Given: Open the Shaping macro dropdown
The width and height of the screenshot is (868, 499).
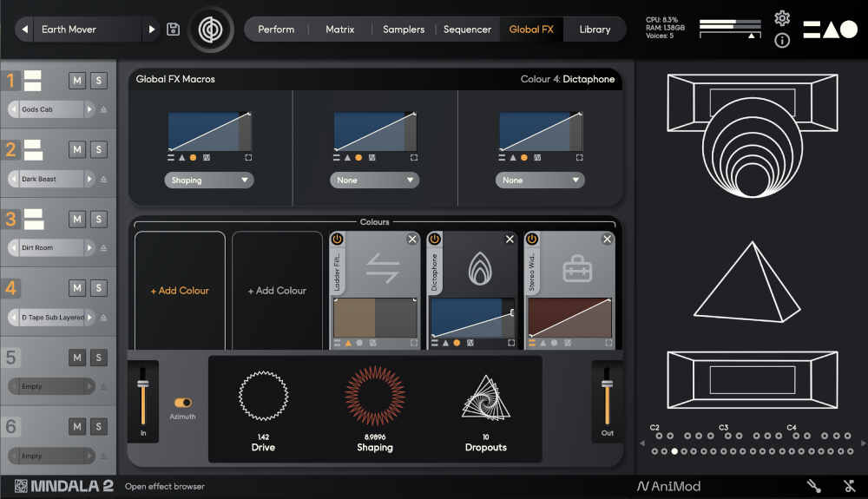Looking at the screenshot, I should [x=208, y=181].
